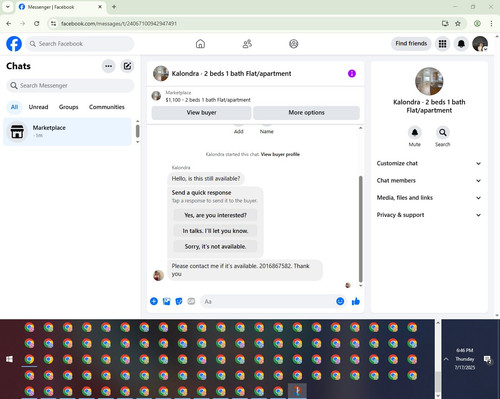
Task: Search in conversation magnifier icon
Action: [443, 133]
